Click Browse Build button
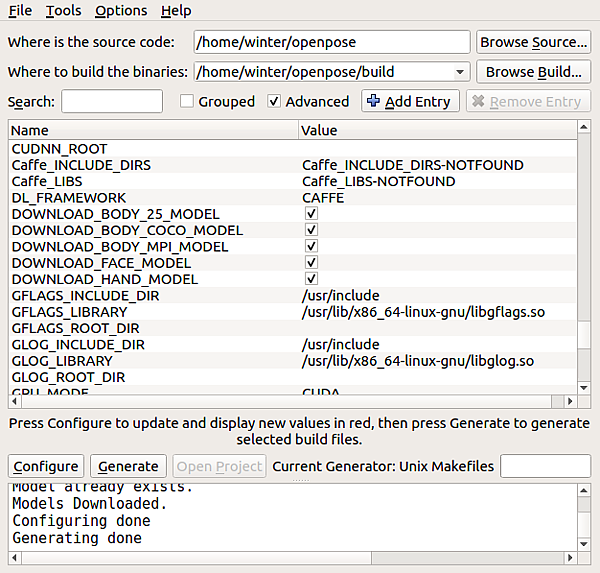Viewport: 600px width, 573px height. [533, 72]
